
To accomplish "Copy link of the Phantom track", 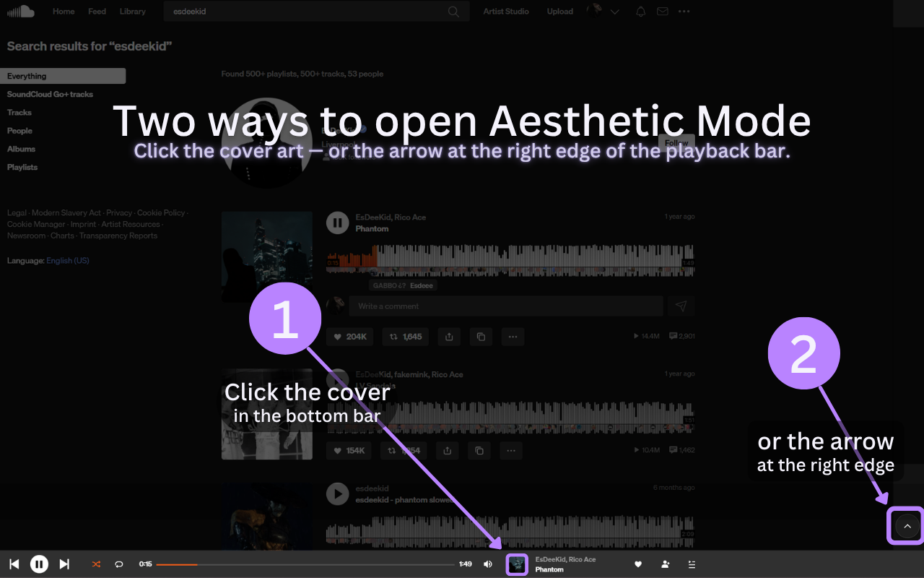I will click(481, 337).
